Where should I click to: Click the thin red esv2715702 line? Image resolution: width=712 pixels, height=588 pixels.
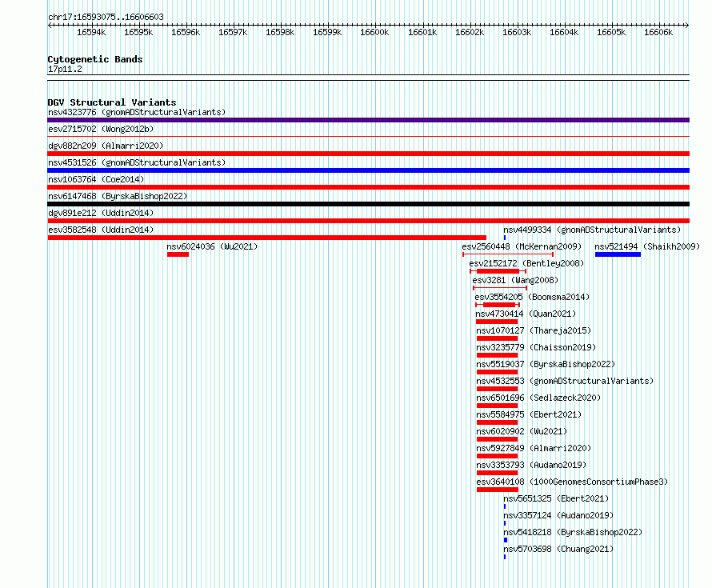(x=368, y=136)
